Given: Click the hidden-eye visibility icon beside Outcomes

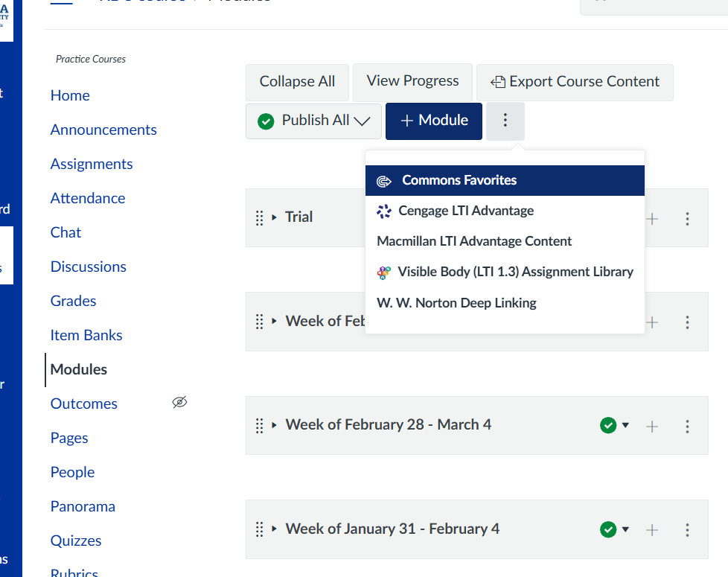Looking at the screenshot, I should 179,402.
